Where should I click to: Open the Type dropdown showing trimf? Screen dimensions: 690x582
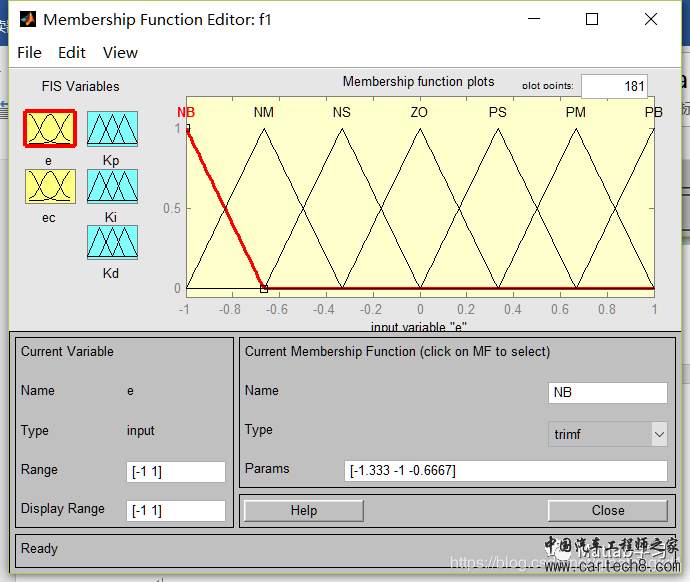[x=608, y=434]
